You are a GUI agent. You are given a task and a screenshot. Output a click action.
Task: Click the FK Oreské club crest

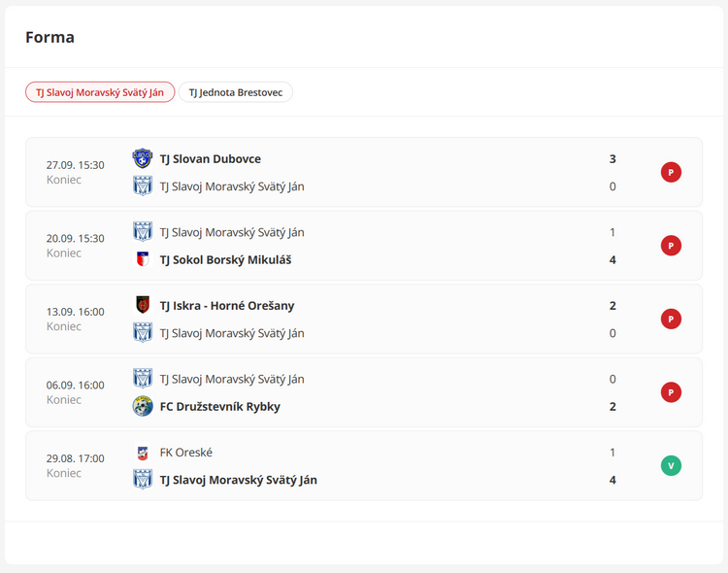tap(143, 453)
